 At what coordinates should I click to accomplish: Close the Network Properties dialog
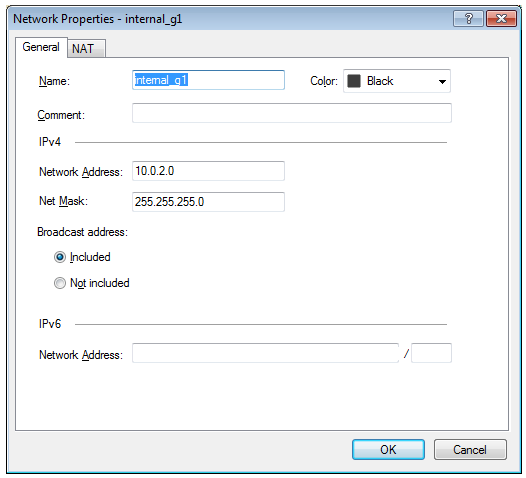pyautogui.click(x=501, y=18)
